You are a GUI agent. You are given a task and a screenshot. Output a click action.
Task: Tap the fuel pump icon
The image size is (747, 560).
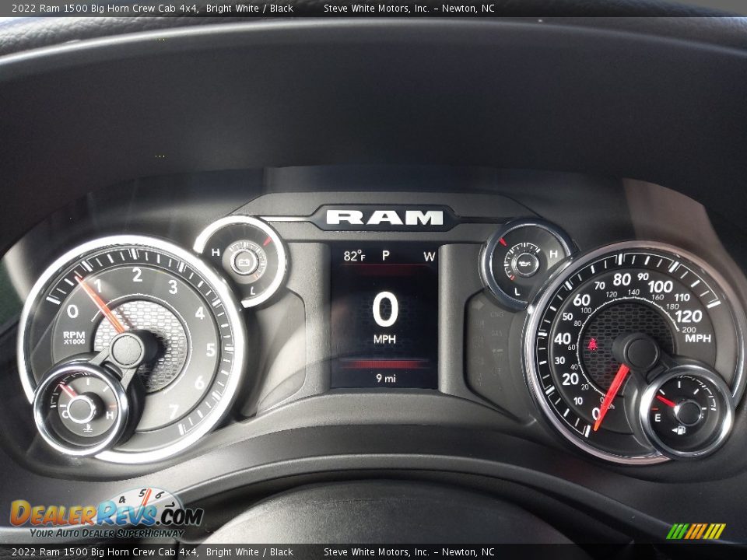point(680,430)
